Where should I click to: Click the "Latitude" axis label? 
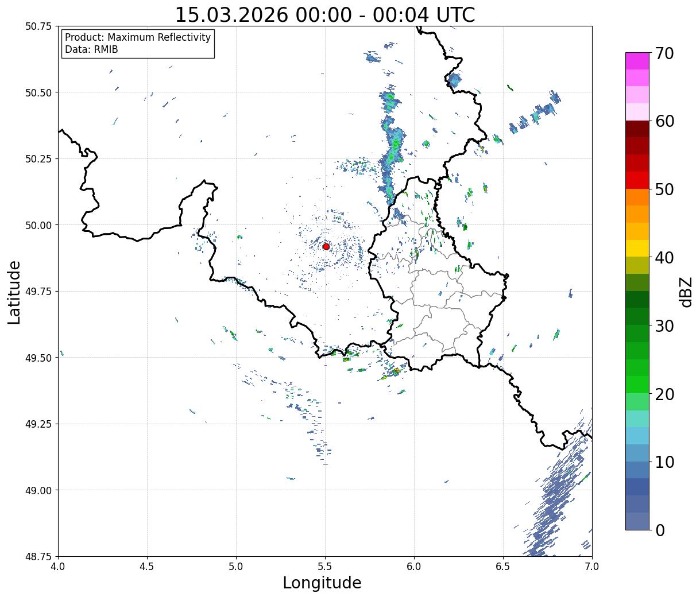(x=14, y=292)
